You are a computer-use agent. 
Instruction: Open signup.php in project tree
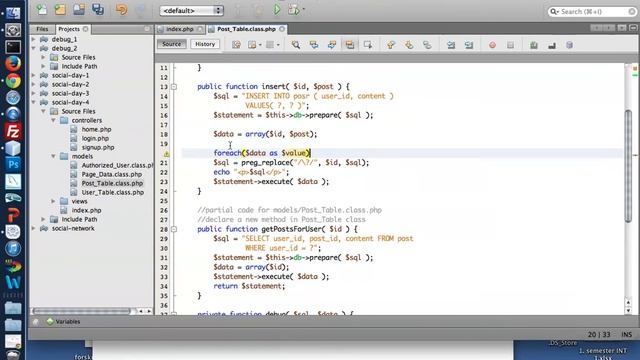click(98, 147)
